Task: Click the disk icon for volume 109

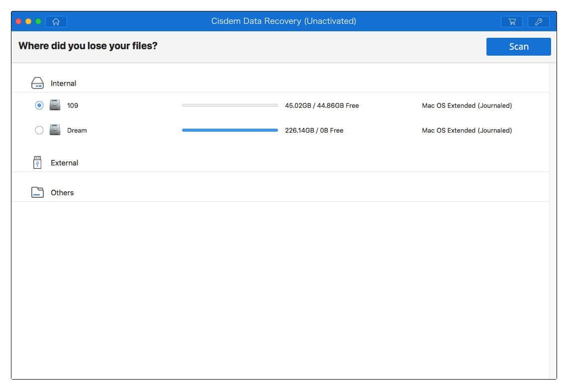Action: tap(55, 105)
